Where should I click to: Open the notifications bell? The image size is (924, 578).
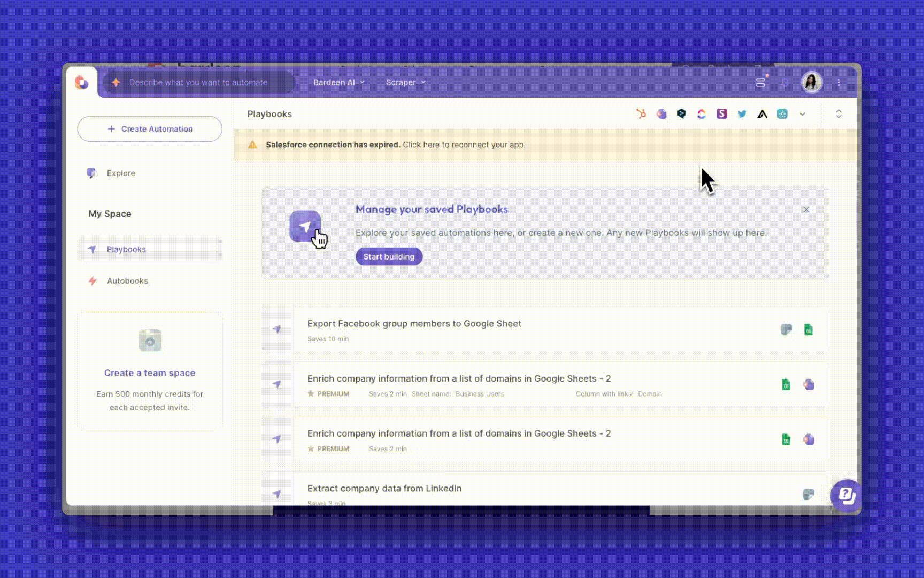785,82
